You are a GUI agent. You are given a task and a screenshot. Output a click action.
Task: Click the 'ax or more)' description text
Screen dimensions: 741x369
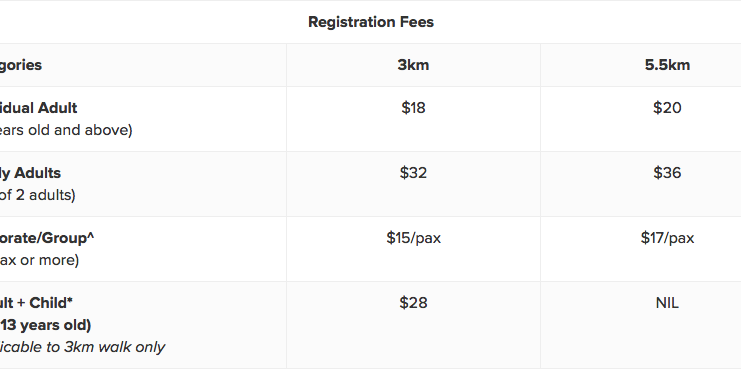39,260
